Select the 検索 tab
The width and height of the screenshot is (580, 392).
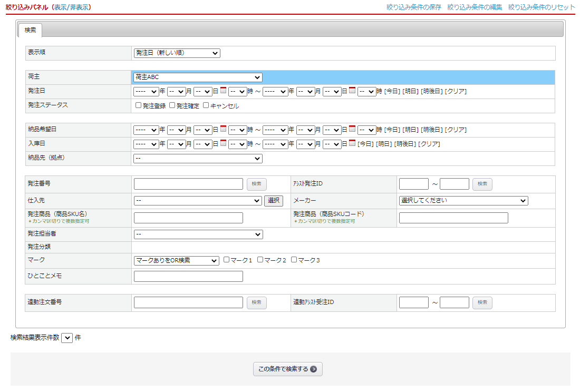[30, 31]
